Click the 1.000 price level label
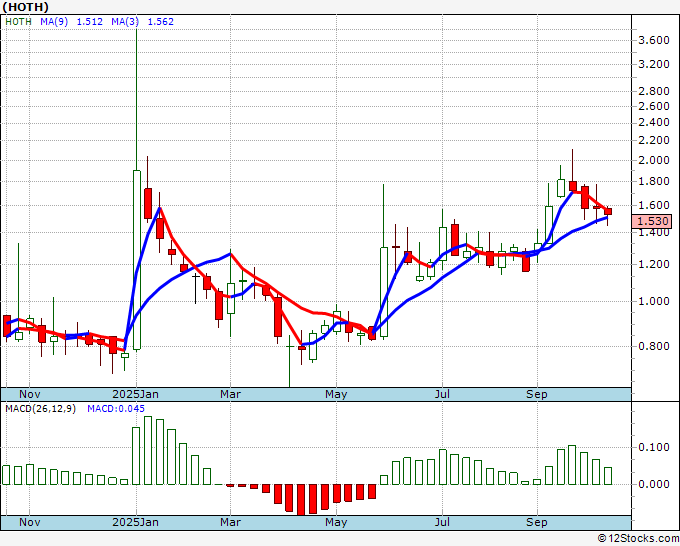Viewport: 680px width, 546px height. [x=653, y=301]
